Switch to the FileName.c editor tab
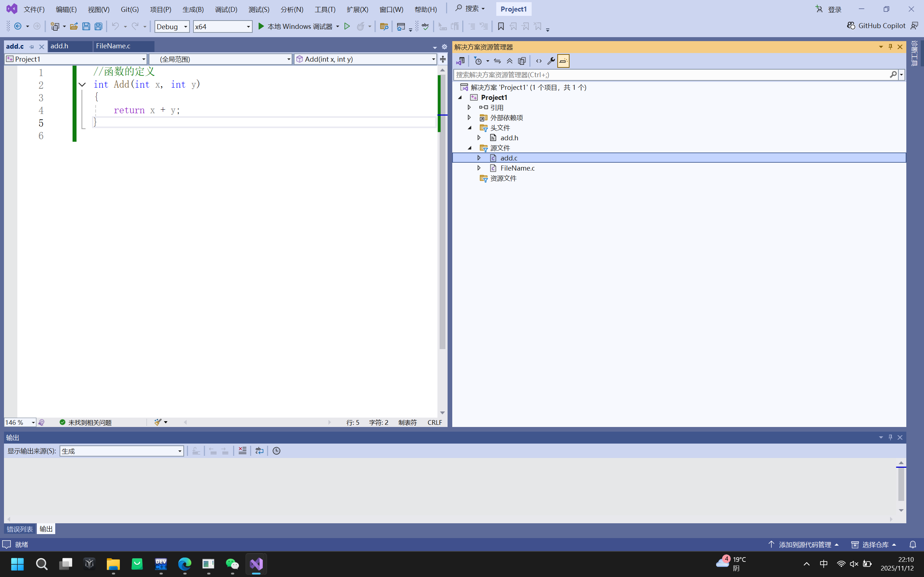924x577 pixels. (113, 46)
